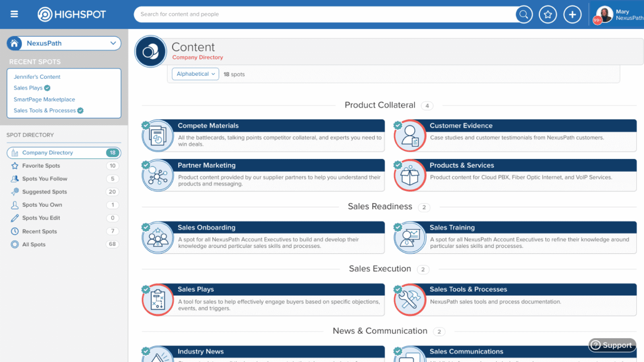This screenshot has width=644, height=362.
Task: Click the Sales Onboarding card title
Action: pos(206,228)
